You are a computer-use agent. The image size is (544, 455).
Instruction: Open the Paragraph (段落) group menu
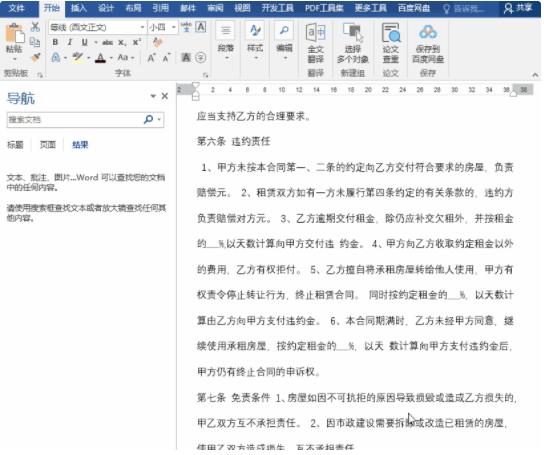pyautogui.click(x=226, y=41)
